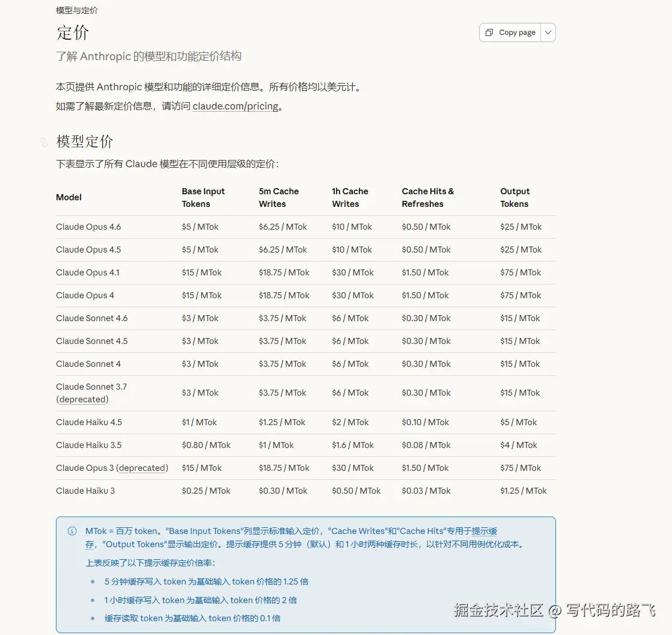The height and width of the screenshot is (635, 672).
Task: Click the bullet about 1 小时缓存写入 2 倍
Action: pyautogui.click(x=201, y=600)
